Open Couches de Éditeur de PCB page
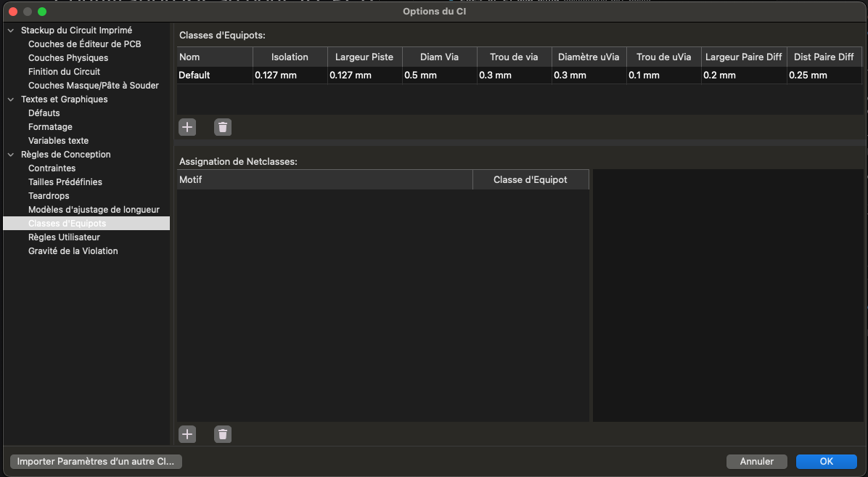Viewport: 868px width, 477px height. [x=85, y=44]
